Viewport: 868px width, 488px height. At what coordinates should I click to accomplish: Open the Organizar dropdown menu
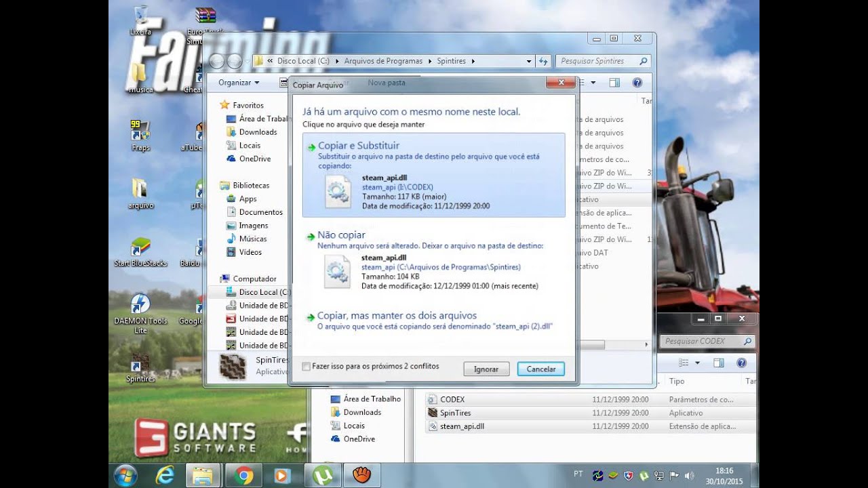click(239, 83)
